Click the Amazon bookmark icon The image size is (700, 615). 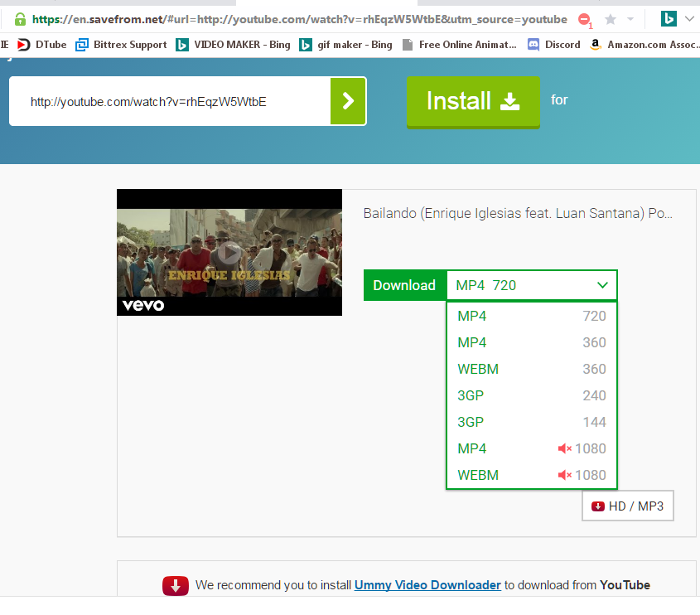595,44
